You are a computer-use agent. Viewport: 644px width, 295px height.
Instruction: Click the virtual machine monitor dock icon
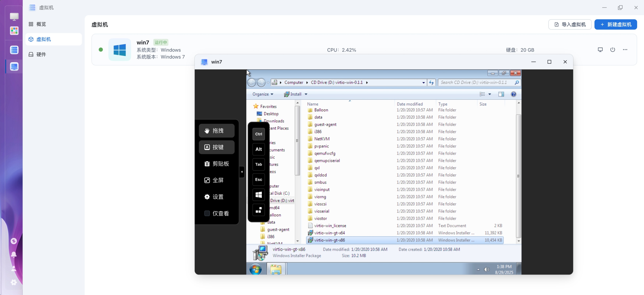click(x=14, y=66)
